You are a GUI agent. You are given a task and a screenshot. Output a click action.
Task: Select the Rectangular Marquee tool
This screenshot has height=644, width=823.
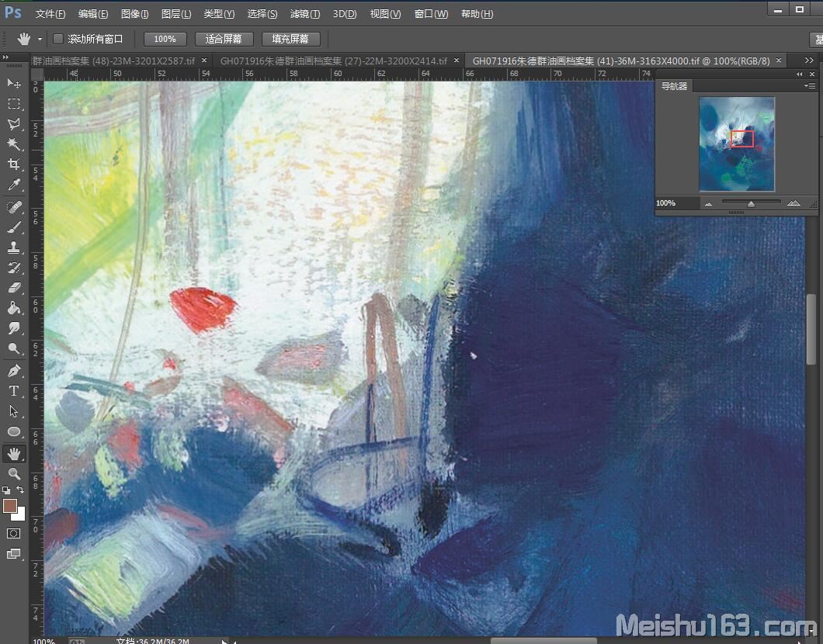coord(14,103)
